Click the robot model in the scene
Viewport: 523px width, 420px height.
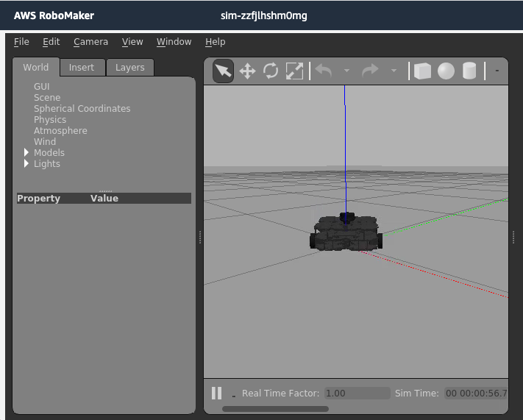pyautogui.click(x=346, y=232)
